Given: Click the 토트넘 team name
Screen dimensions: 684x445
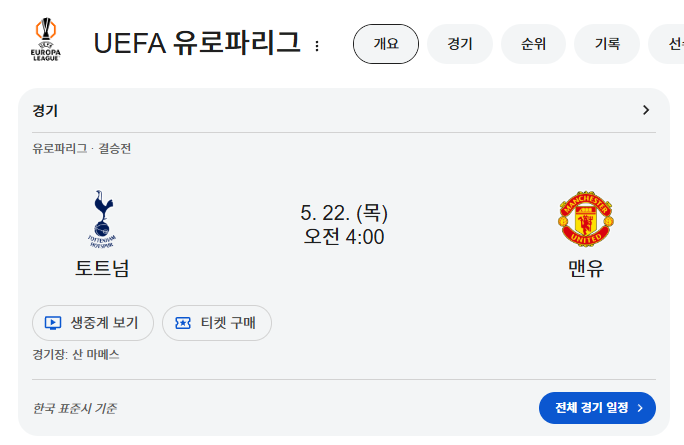Looking at the screenshot, I should pos(102,268).
